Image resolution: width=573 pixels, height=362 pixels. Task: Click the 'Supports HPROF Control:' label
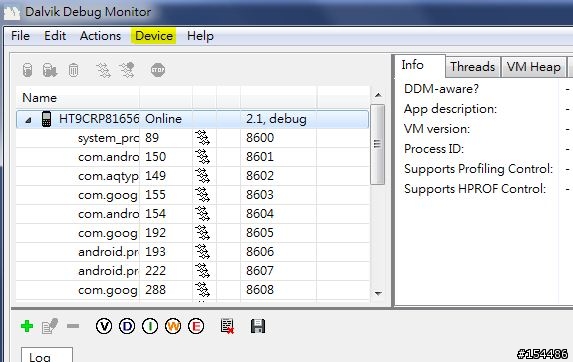475,189
